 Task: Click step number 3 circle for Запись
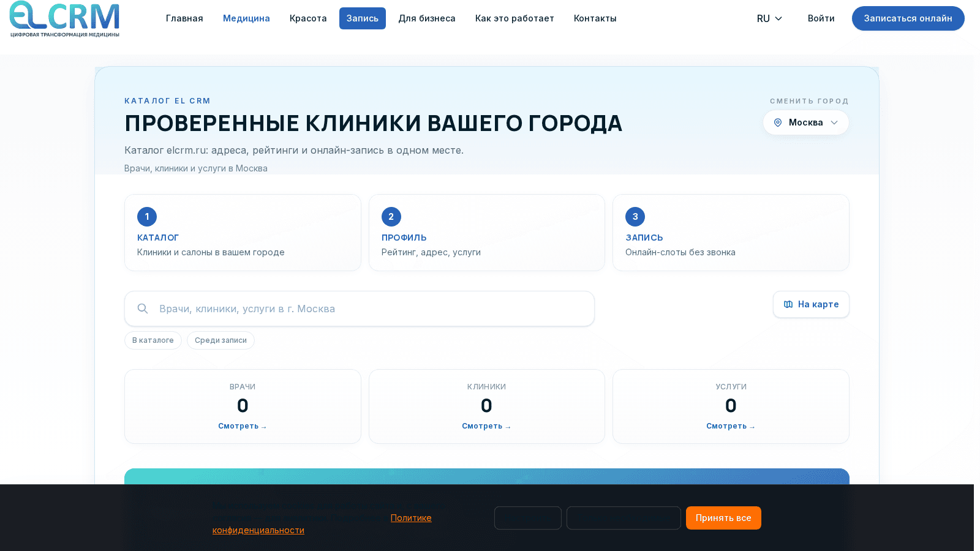[635, 217]
